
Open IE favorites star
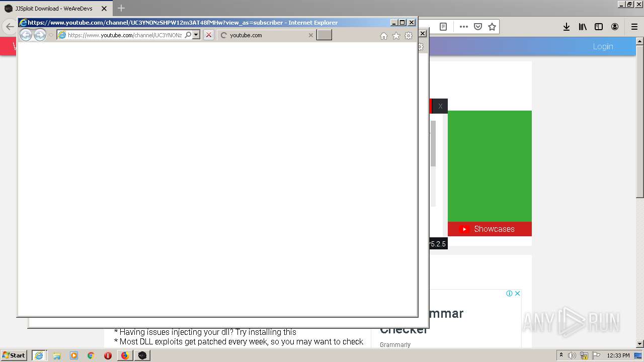pos(396,36)
